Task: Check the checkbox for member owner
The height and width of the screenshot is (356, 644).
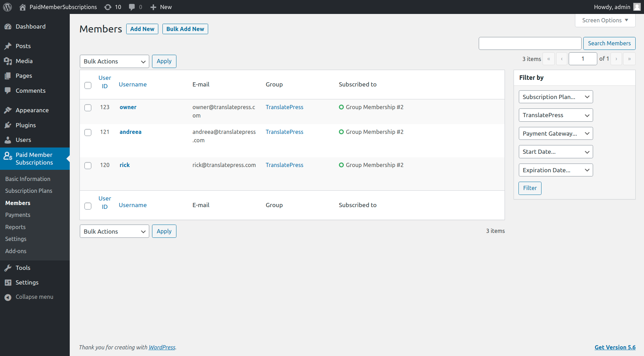Action: point(88,108)
